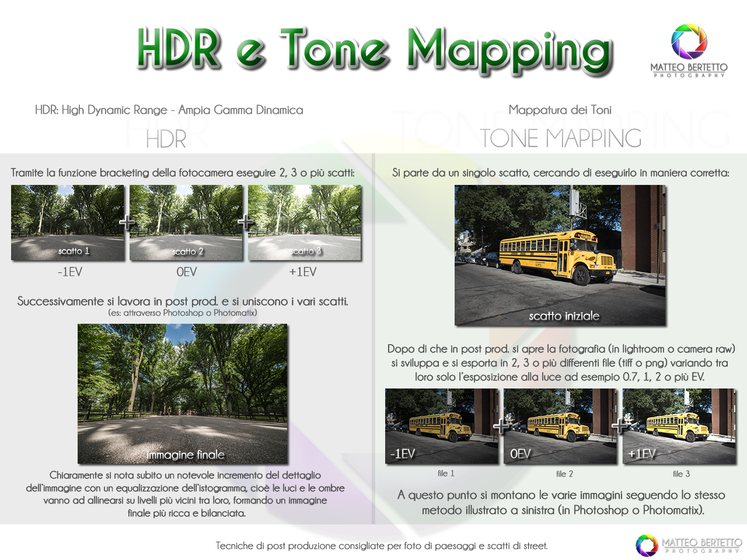Select the scatto 1 park thumbnail
Image resolution: width=747 pixels, height=560 pixels.
coord(68,222)
